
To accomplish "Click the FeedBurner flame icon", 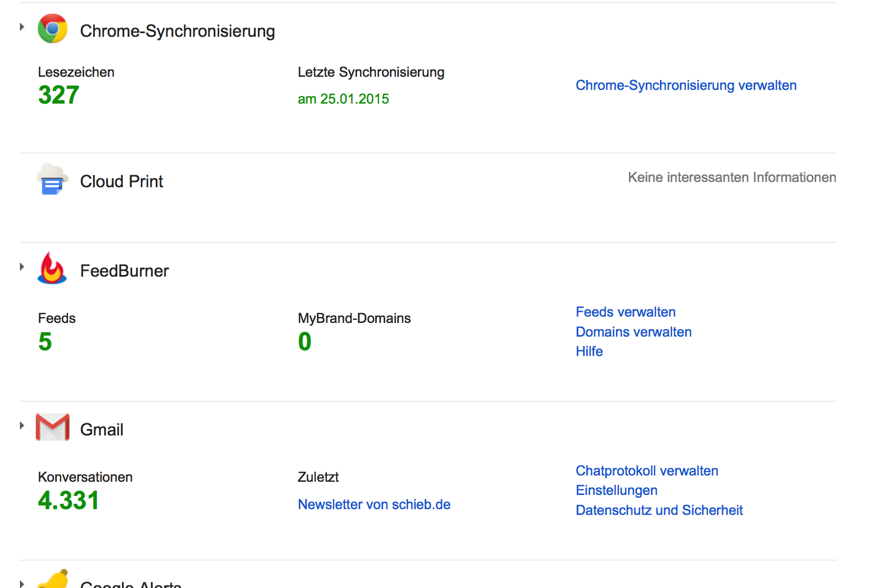I will point(52,268).
